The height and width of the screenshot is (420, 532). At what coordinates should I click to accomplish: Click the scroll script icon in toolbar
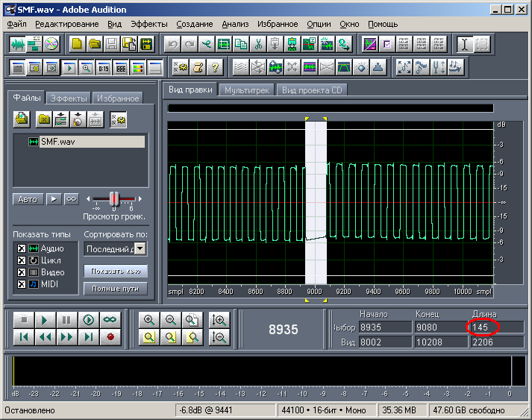[198, 68]
